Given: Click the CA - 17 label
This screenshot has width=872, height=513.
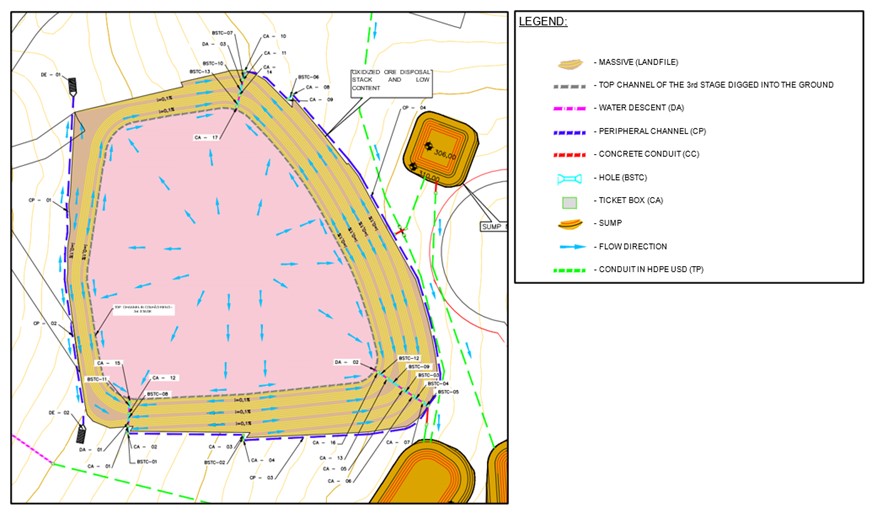Looking at the screenshot, I should tap(205, 137).
